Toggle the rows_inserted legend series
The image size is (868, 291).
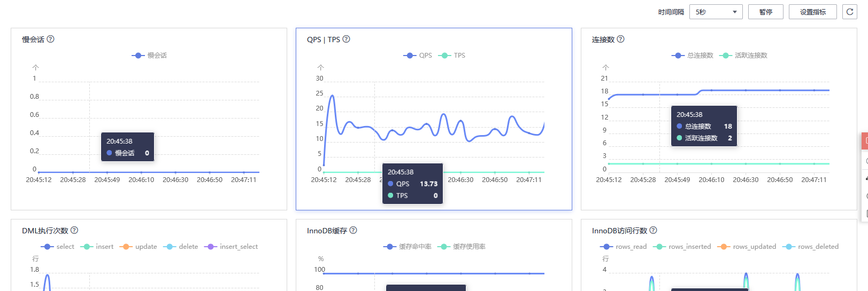coord(682,247)
